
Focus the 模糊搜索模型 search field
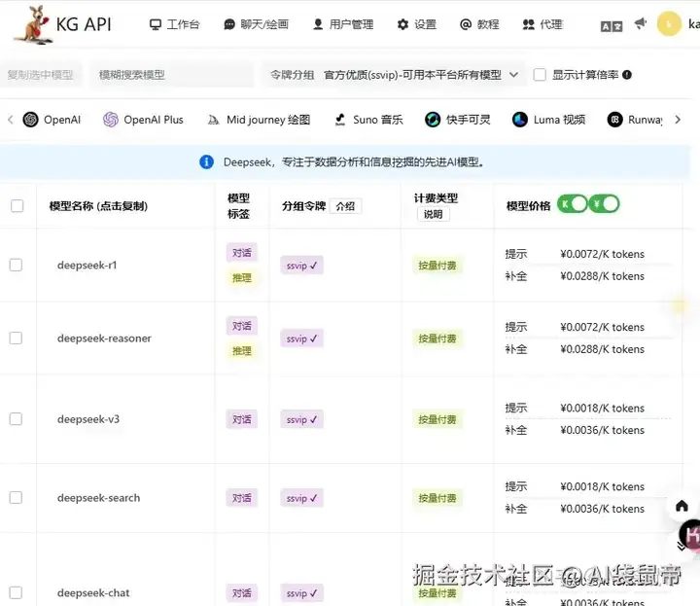[x=172, y=75]
